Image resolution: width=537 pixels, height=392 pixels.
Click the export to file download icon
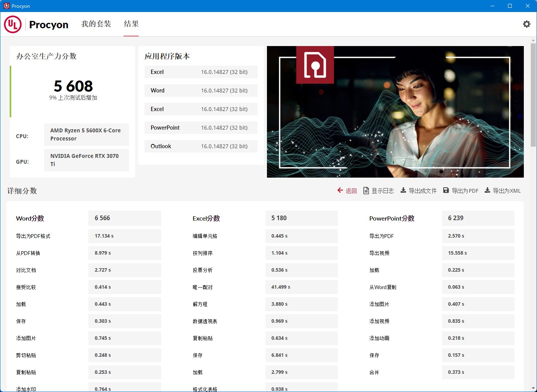(x=403, y=190)
